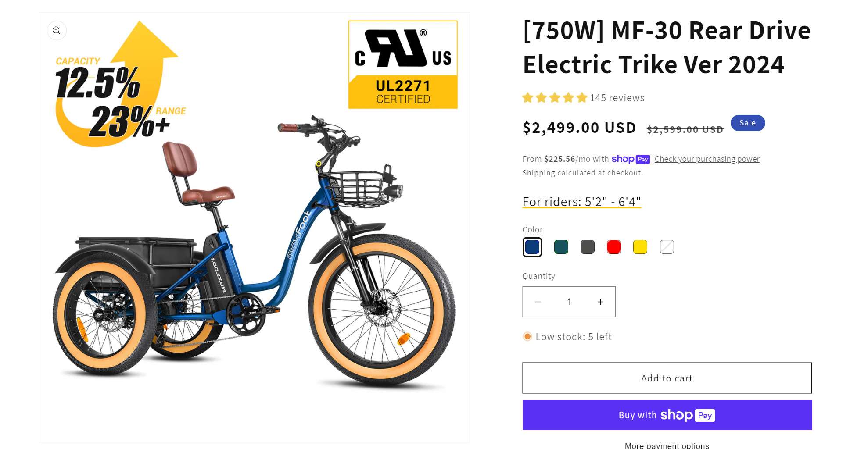868x449 pixels.
Task: Buy now with Shop Pay
Action: pos(667,415)
